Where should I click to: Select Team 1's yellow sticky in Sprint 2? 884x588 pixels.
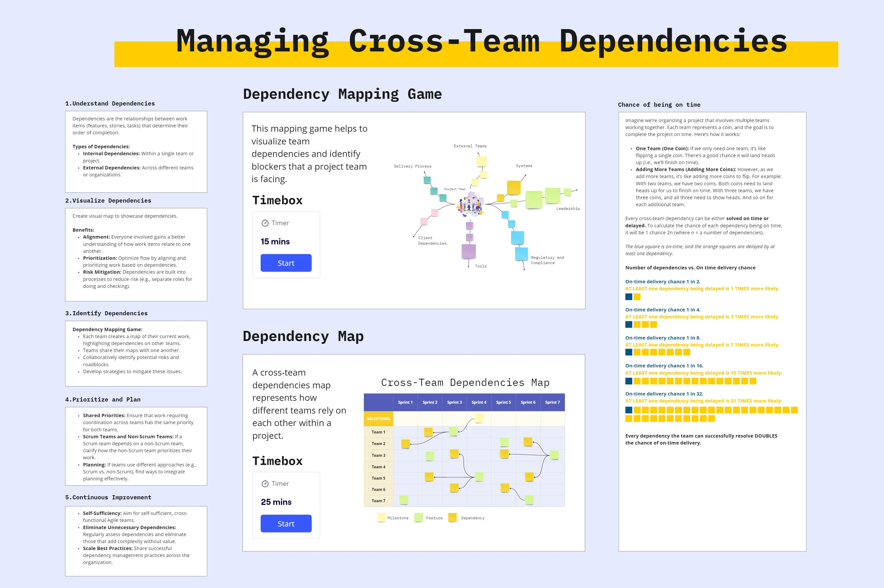pos(428,432)
